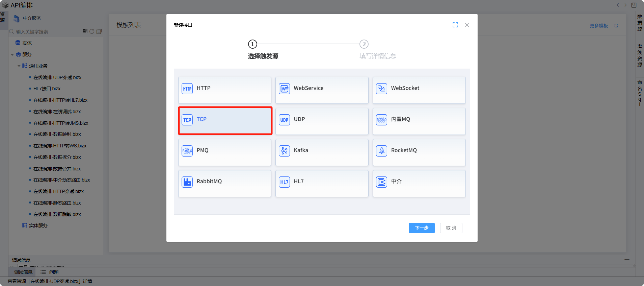Choose the WebService trigger icon

284,89
